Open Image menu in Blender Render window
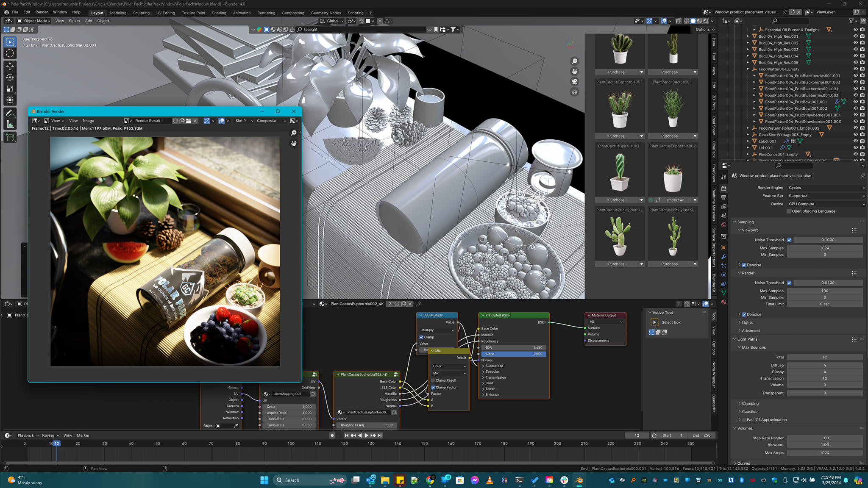Image resolution: width=868 pixels, height=488 pixels. [88, 121]
